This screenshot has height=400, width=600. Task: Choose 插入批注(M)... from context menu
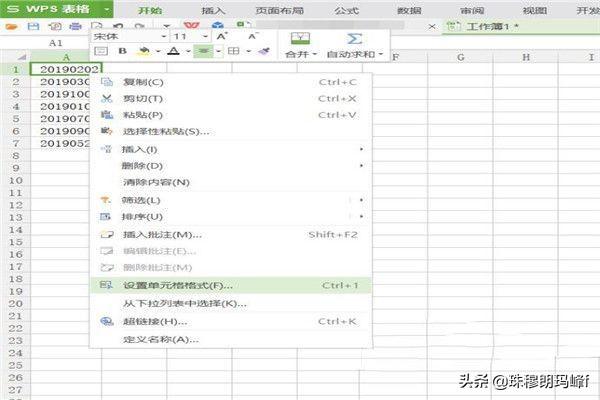(231, 235)
